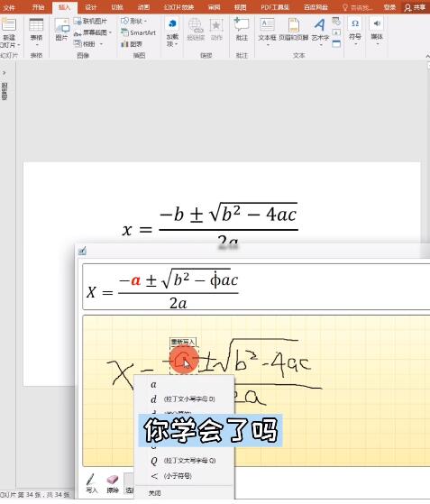The image size is (430, 504).
Task: Open the Photo Album dropdown arrow
Action: [101, 44]
